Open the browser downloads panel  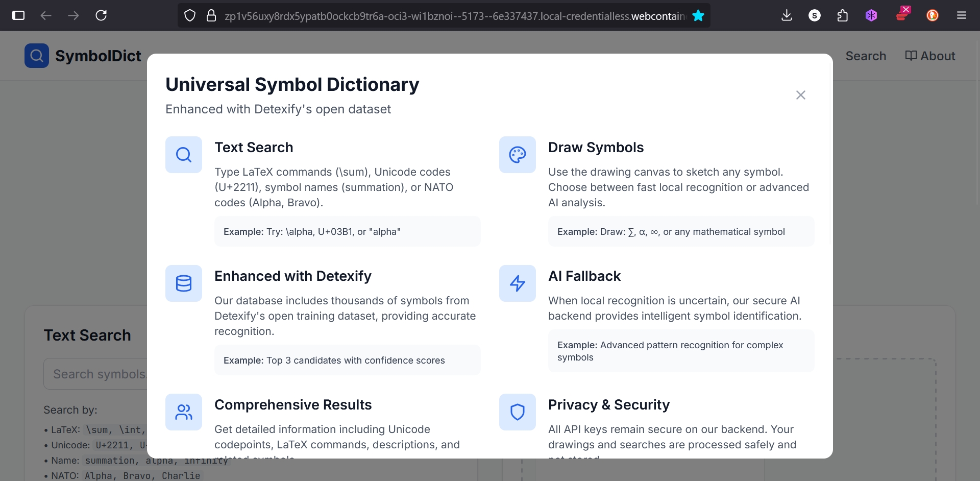[x=787, y=15]
